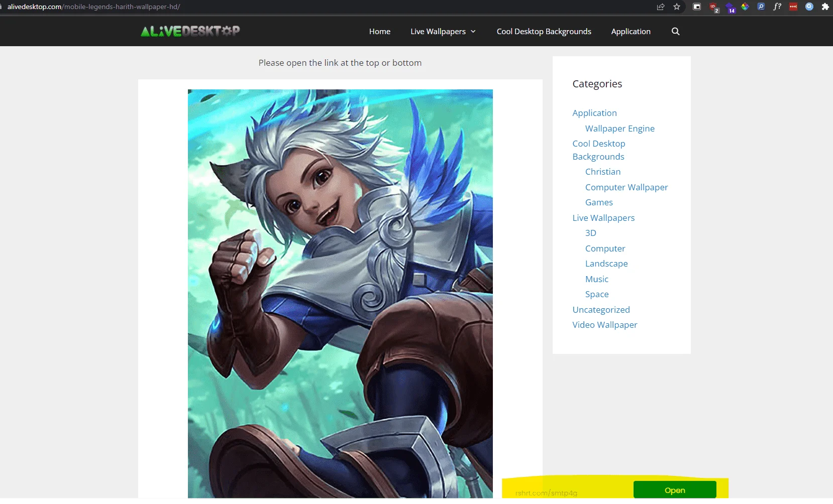Open Live Wallpapers category in sidebar
Image resolution: width=833 pixels, height=504 pixels.
pyautogui.click(x=603, y=218)
